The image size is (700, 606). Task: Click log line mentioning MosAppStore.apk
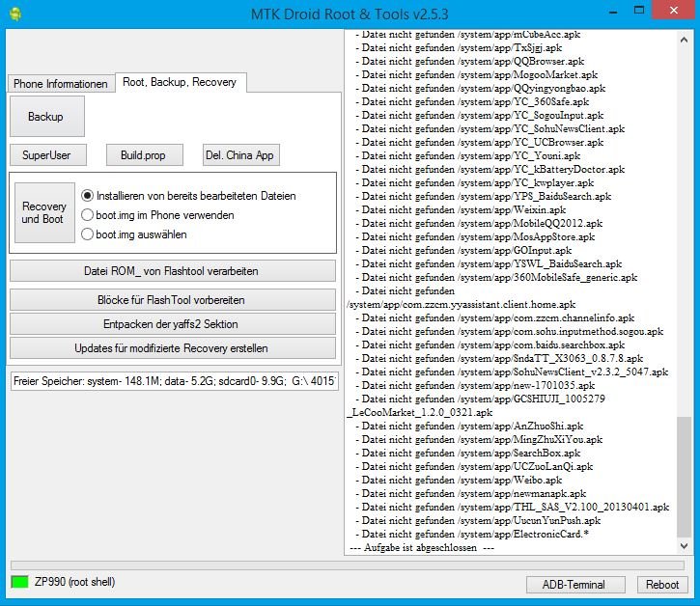pyautogui.click(x=475, y=236)
